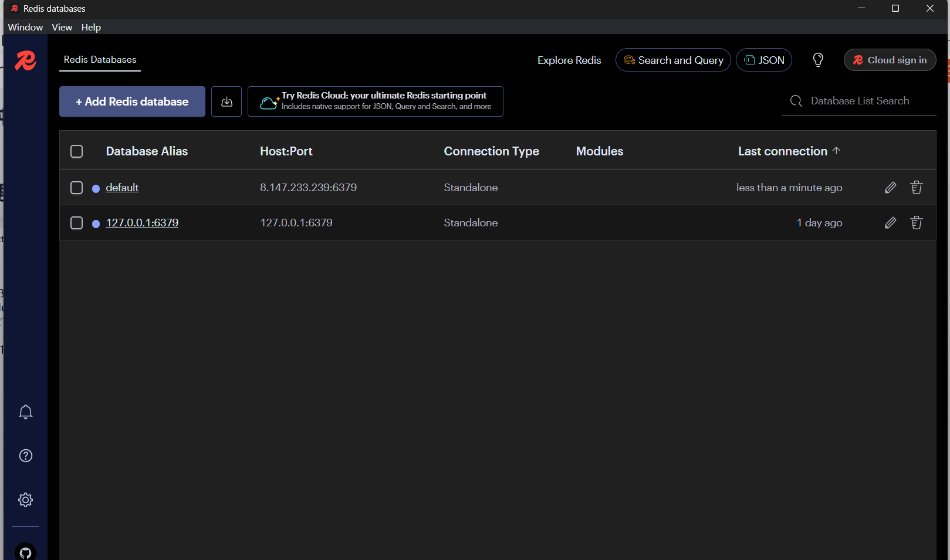This screenshot has height=560, width=950.
Task: Click the import database icon button
Action: click(x=226, y=101)
